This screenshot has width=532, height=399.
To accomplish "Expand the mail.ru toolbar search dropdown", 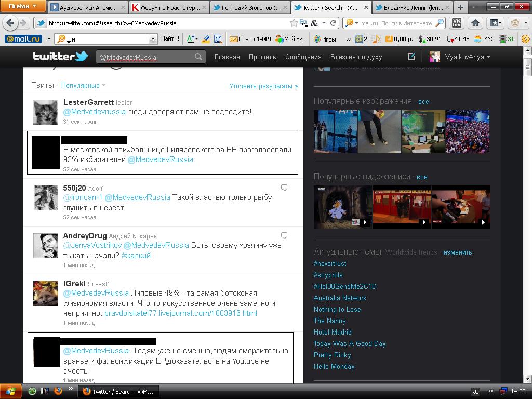I will click(x=153, y=39).
